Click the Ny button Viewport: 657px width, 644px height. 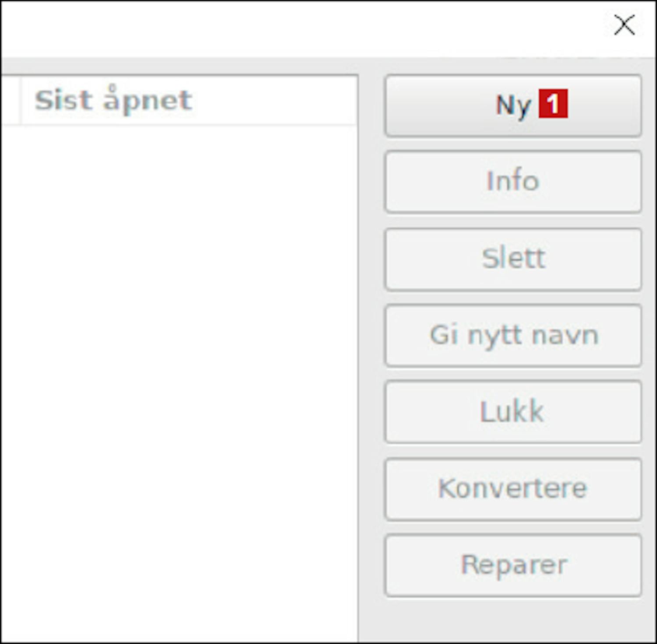pos(513,106)
